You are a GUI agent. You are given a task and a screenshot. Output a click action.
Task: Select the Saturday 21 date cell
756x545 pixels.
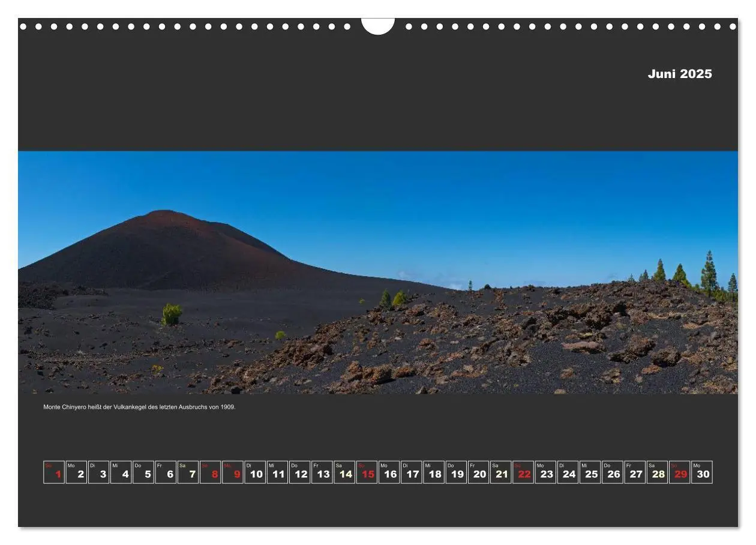pos(501,472)
